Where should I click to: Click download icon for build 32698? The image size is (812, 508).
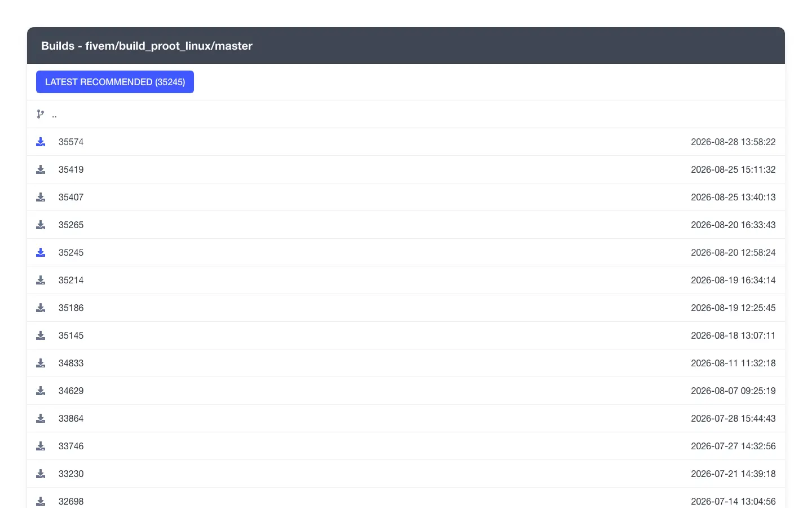click(41, 501)
